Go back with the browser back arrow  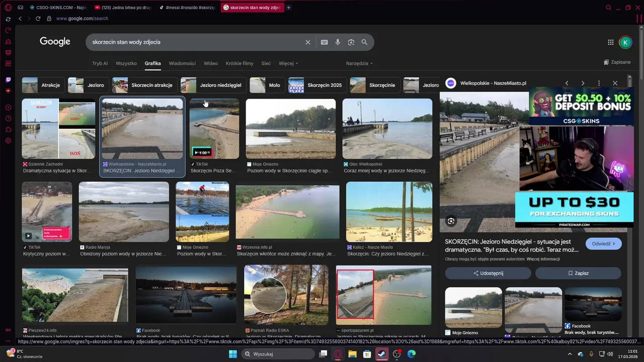pos(20,19)
